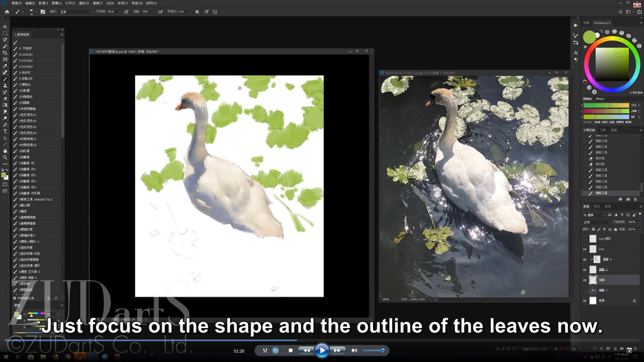This screenshot has width=644, height=362.
Task: Toggle lock all padlock in Layers panel
Action: coord(616,229)
